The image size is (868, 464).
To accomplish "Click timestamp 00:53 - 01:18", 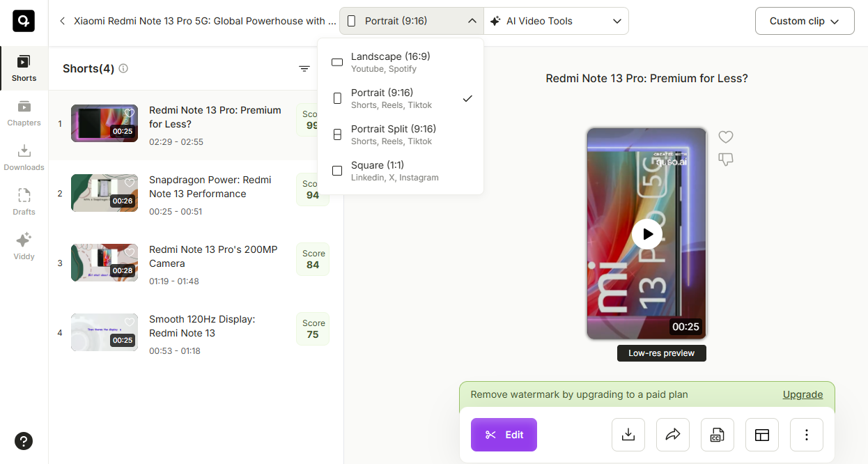I will pyautogui.click(x=175, y=351).
